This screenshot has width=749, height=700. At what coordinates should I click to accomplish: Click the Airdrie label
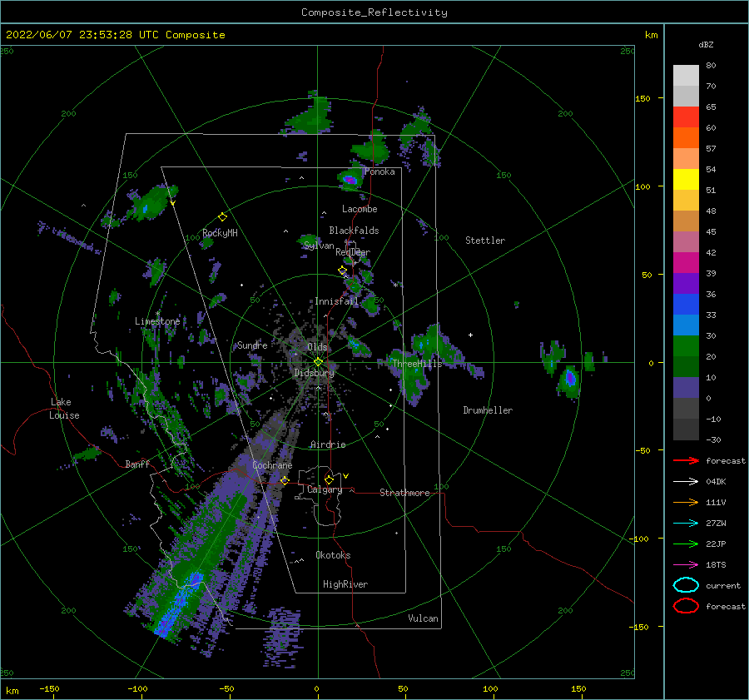coord(328,444)
